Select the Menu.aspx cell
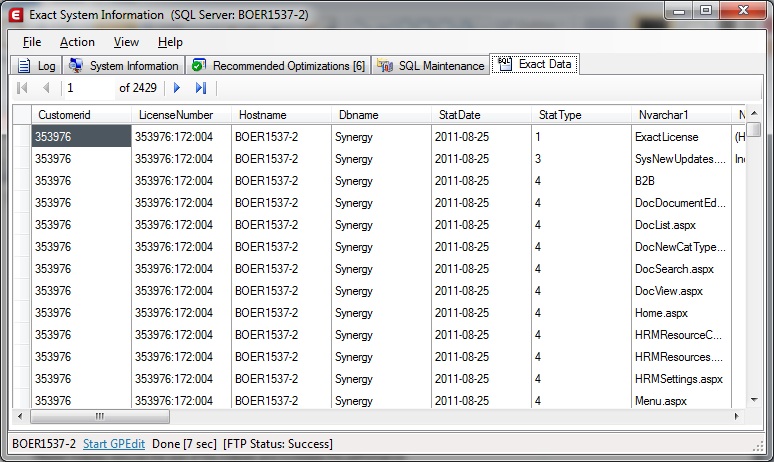This screenshot has height=462, width=774. [x=682, y=399]
